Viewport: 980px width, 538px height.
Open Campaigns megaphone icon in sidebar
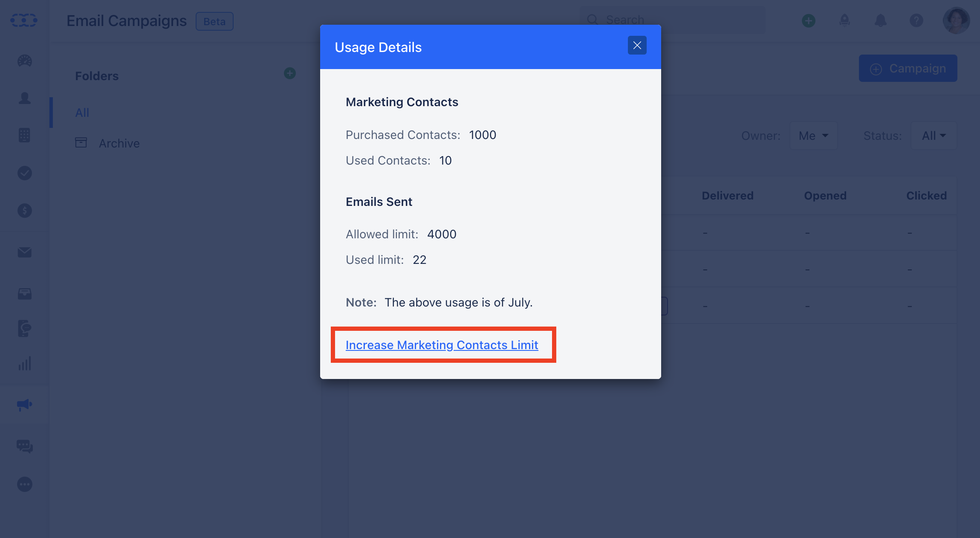pyautogui.click(x=25, y=405)
